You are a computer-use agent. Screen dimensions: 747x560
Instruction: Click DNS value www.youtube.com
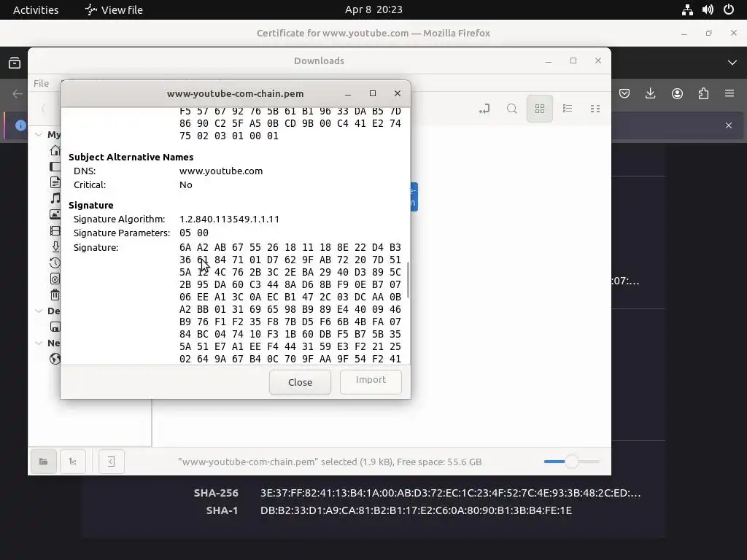tap(221, 171)
